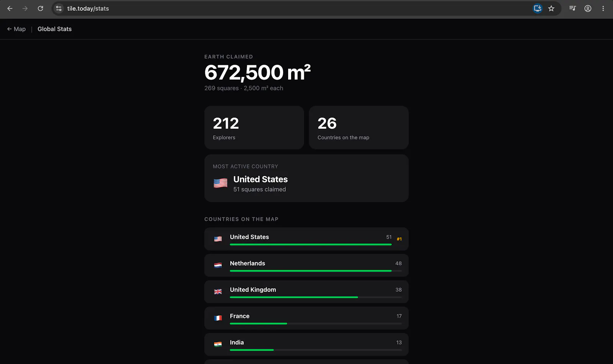Click the India flag icon
The width and height of the screenshot is (613, 364).
click(x=218, y=344)
